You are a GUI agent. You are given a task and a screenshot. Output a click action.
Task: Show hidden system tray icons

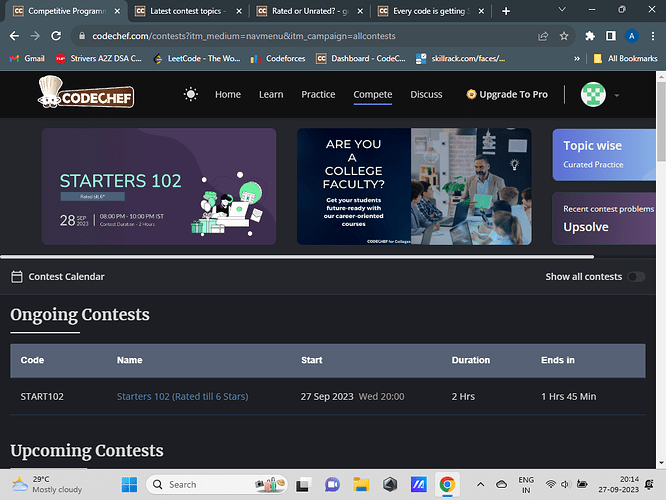480,485
